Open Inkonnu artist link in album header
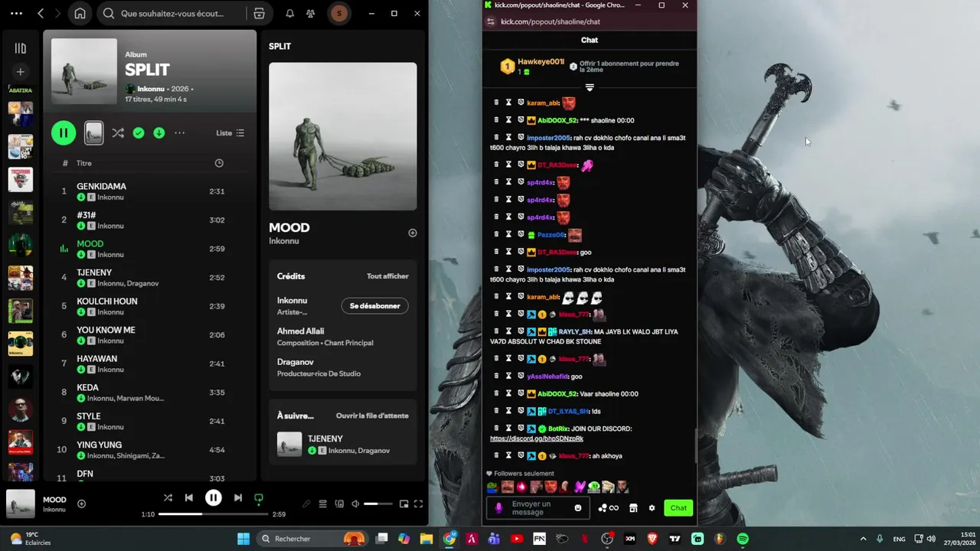 [152, 89]
